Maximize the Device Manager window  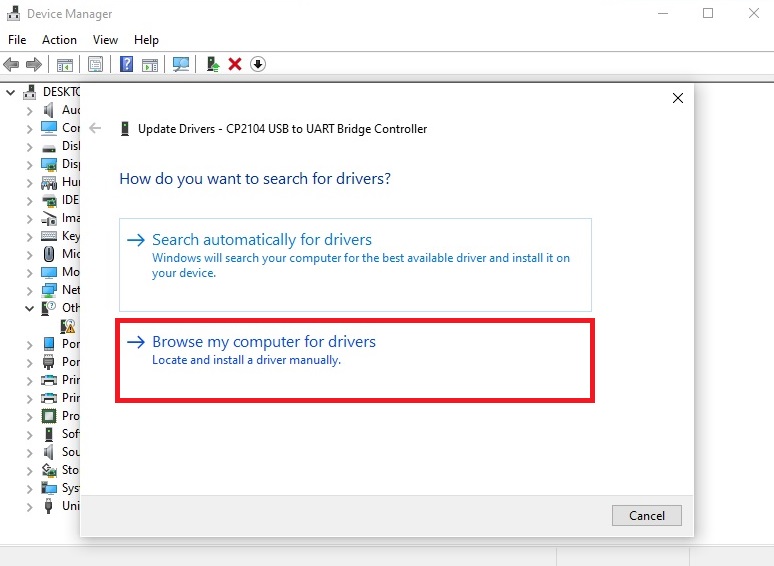[x=708, y=13]
